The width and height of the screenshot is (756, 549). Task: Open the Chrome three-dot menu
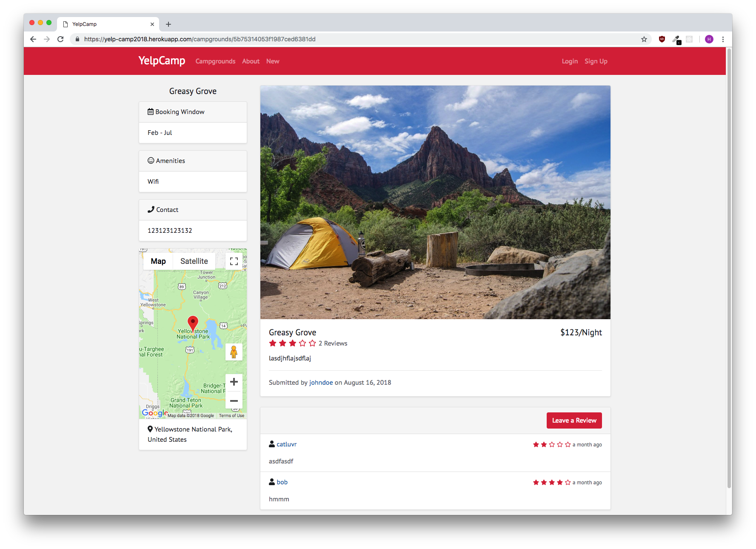[723, 39]
